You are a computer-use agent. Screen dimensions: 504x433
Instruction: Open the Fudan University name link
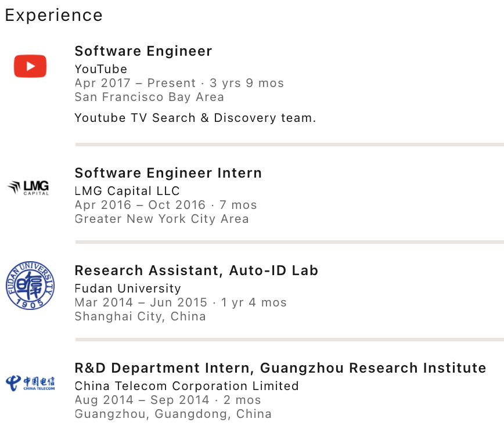[128, 288]
